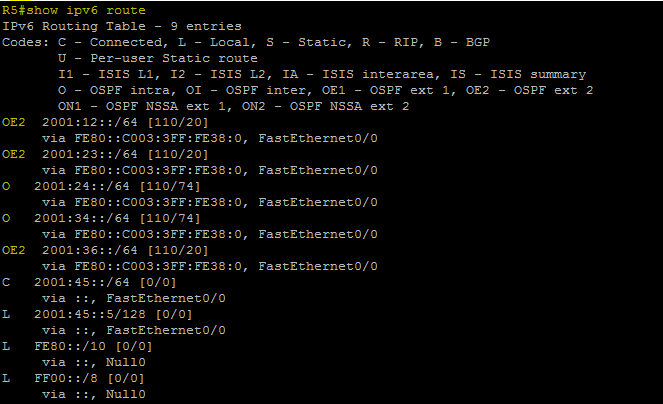Click the OE2 code beside 2001:23::/64

pyautogui.click(x=14, y=154)
